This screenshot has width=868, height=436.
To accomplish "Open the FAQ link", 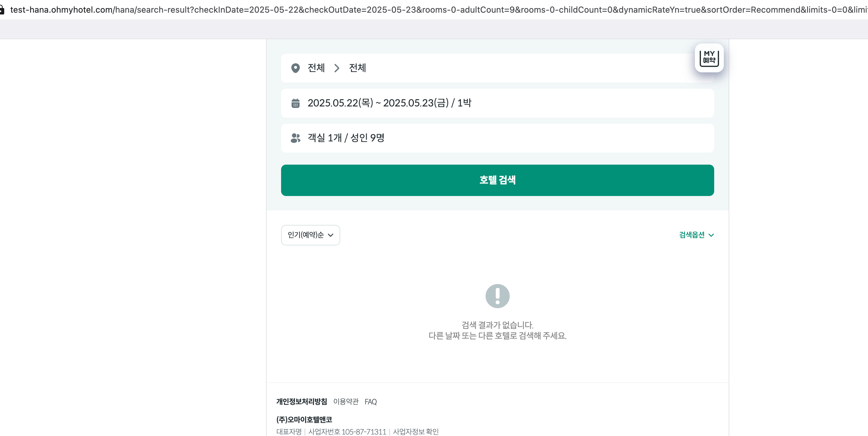I will point(370,402).
